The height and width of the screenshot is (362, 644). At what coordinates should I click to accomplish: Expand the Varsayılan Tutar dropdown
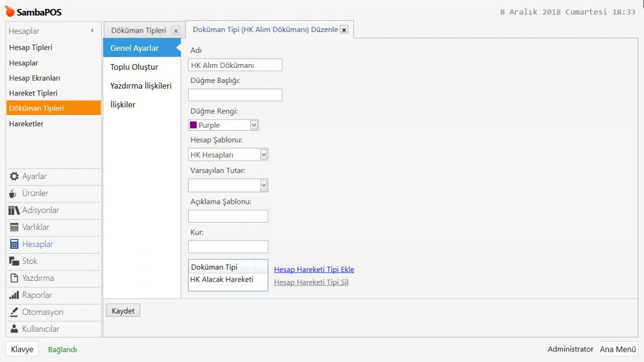click(x=264, y=185)
